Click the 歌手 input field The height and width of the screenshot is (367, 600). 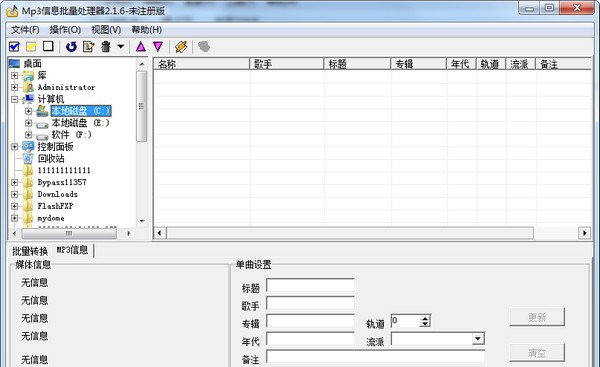click(x=310, y=303)
